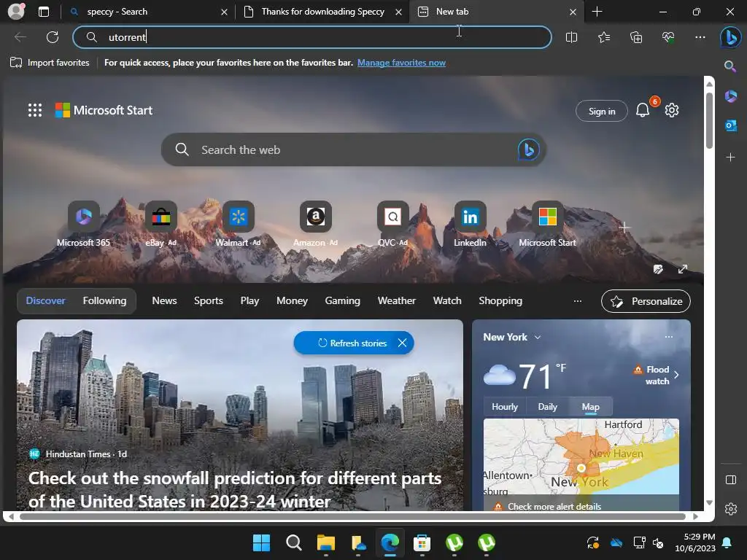Open a new tab with plus

(597, 12)
